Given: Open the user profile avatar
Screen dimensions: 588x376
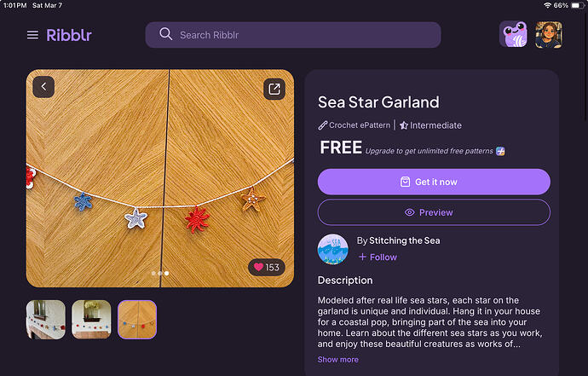Looking at the screenshot, I should [549, 34].
